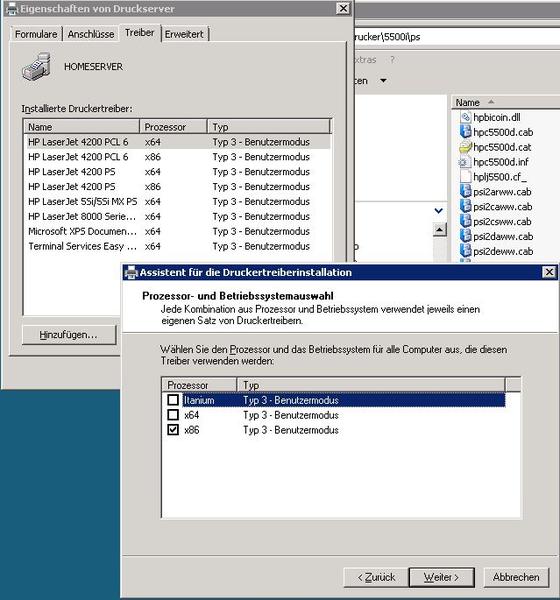Screen dimensions: 560x600
Task: Switch to the Anschlüsse tab
Action: 91,34
